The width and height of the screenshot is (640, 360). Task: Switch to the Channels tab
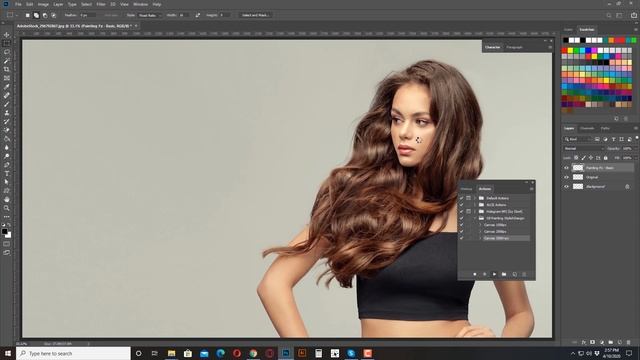click(x=587, y=128)
